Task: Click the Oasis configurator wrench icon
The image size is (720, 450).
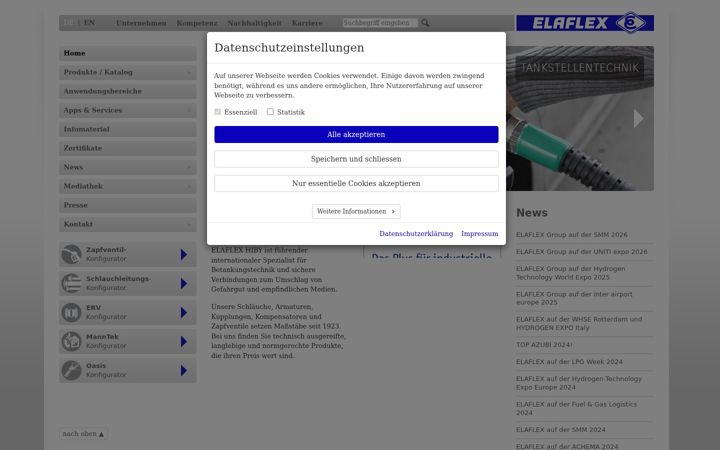Action: click(x=71, y=371)
